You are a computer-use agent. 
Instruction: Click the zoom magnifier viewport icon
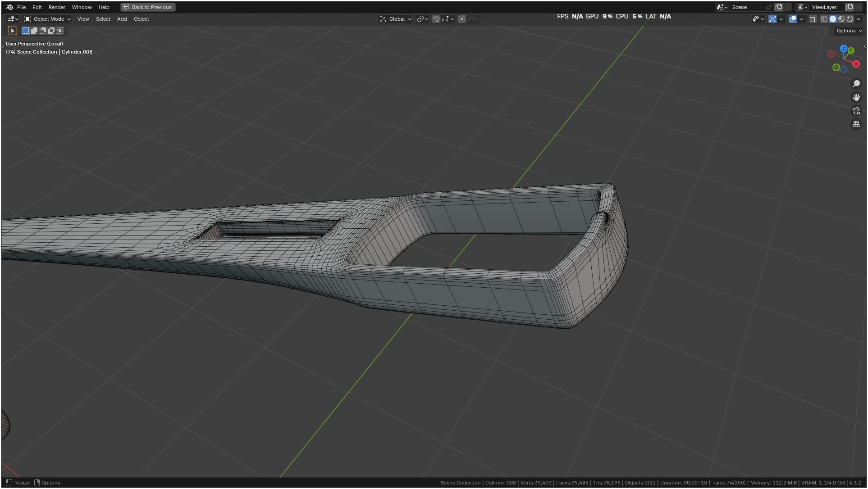(x=856, y=84)
